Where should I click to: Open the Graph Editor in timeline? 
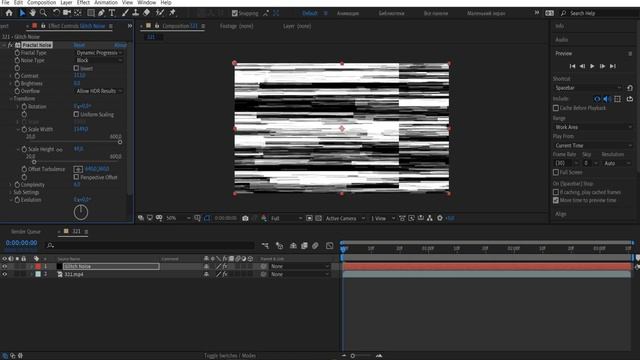329,245
